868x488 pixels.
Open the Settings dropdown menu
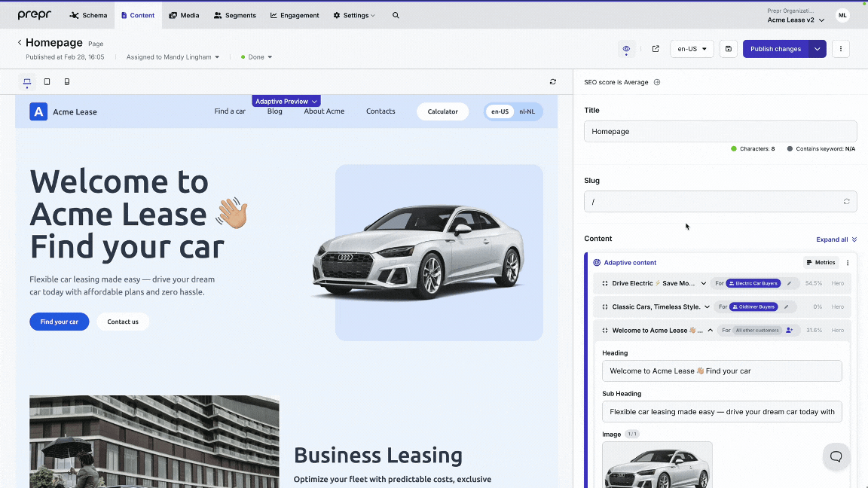click(354, 16)
